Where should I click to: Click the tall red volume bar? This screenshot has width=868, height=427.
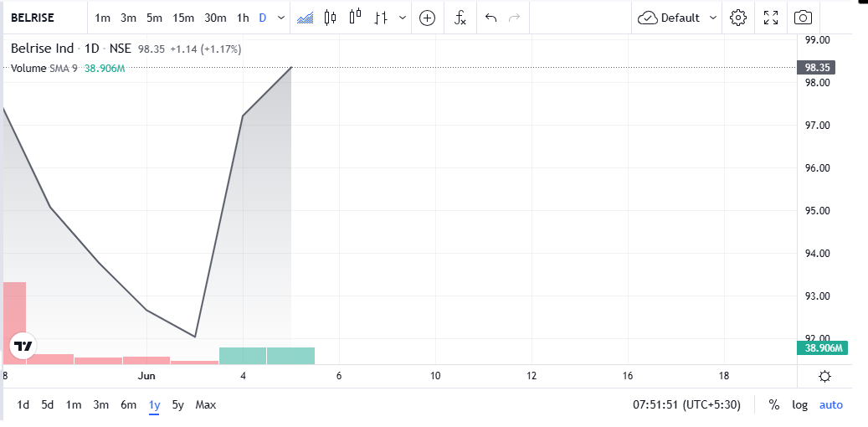tap(14, 323)
